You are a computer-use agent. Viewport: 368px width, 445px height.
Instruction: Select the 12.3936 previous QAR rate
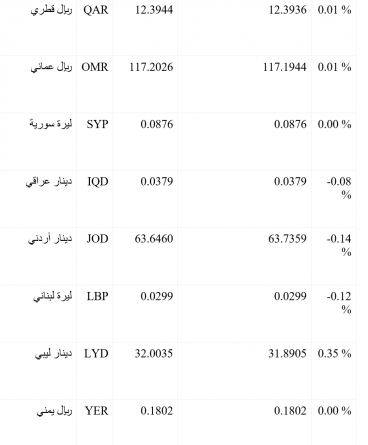pos(288,10)
